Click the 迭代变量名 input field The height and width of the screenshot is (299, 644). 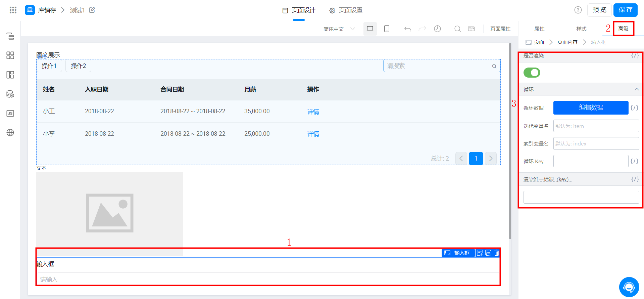[x=596, y=126]
